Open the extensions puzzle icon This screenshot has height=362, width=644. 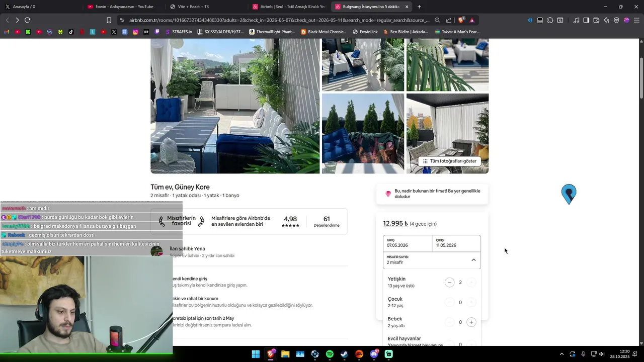click(550, 20)
